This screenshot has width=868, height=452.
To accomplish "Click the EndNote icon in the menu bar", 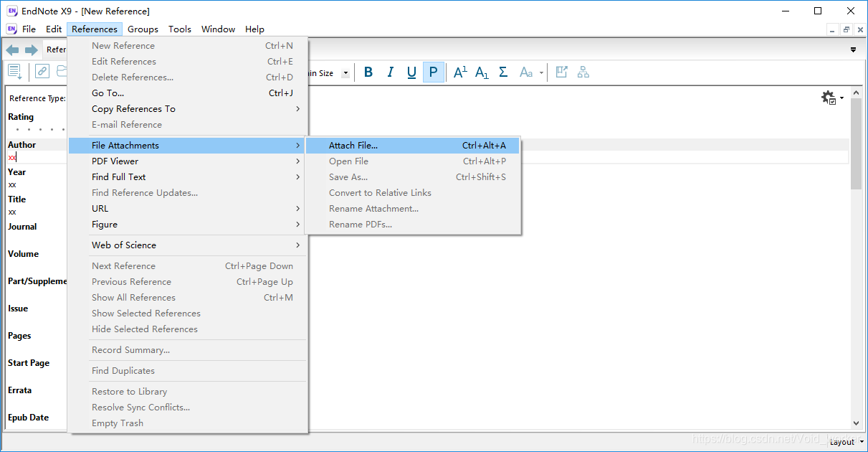I will [x=11, y=29].
